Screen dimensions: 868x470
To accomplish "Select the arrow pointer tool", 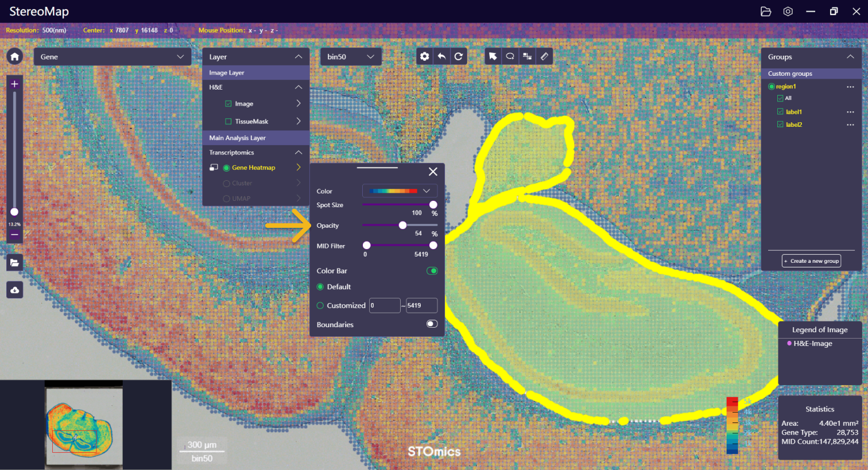I will pyautogui.click(x=493, y=56).
